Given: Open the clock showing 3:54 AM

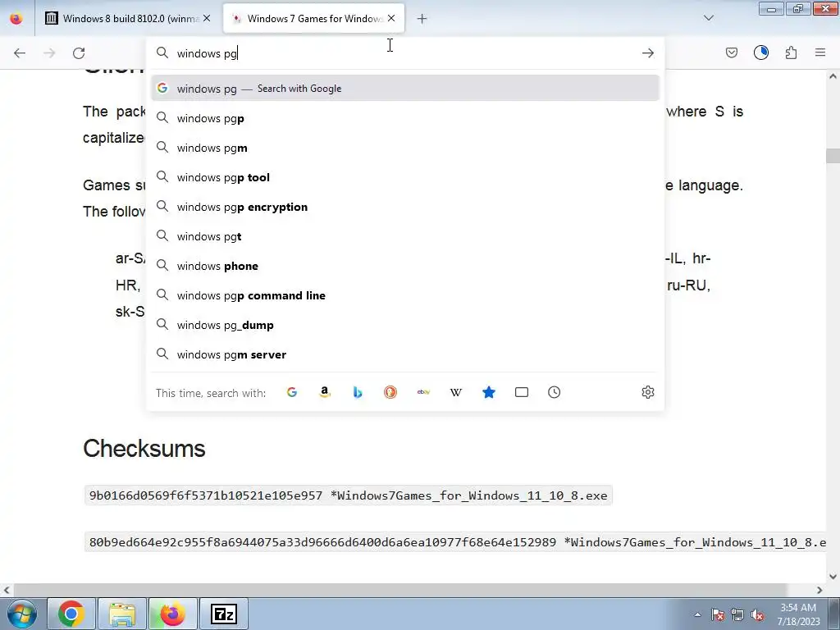Looking at the screenshot, I should [798, 614].
